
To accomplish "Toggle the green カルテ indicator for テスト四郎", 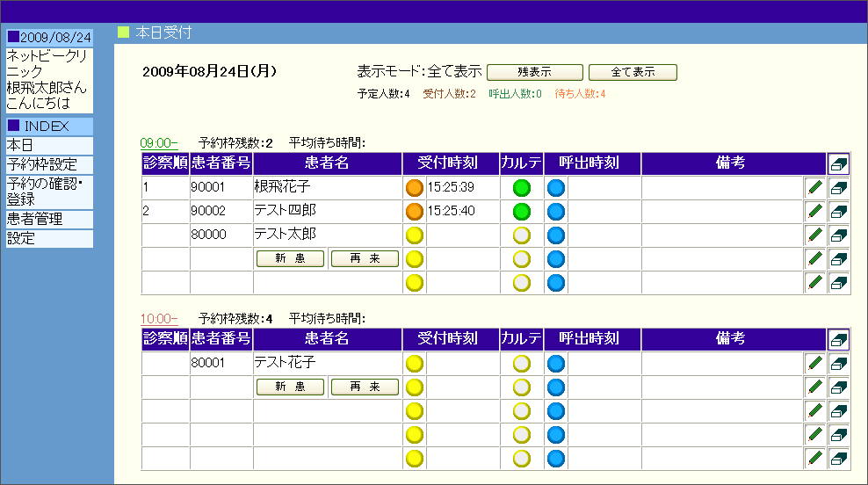I will coord(522,212).
